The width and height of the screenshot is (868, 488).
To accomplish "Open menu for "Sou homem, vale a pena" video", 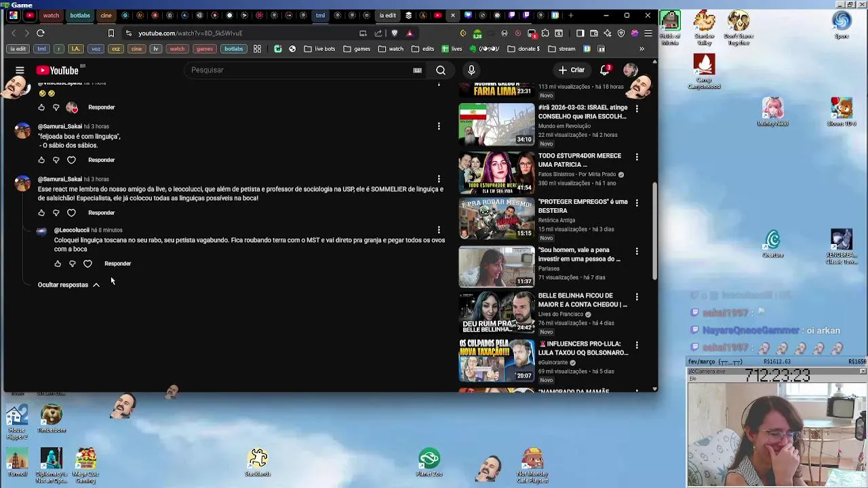I will [x=637, y=251].
